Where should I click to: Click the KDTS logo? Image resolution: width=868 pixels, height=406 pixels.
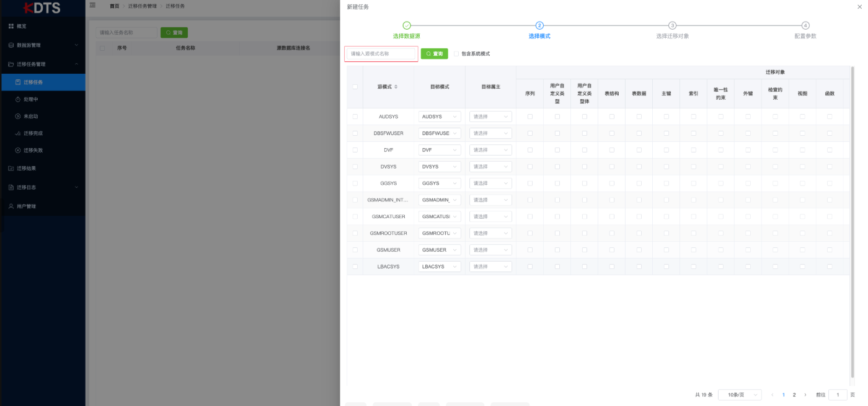click(42, 8)
